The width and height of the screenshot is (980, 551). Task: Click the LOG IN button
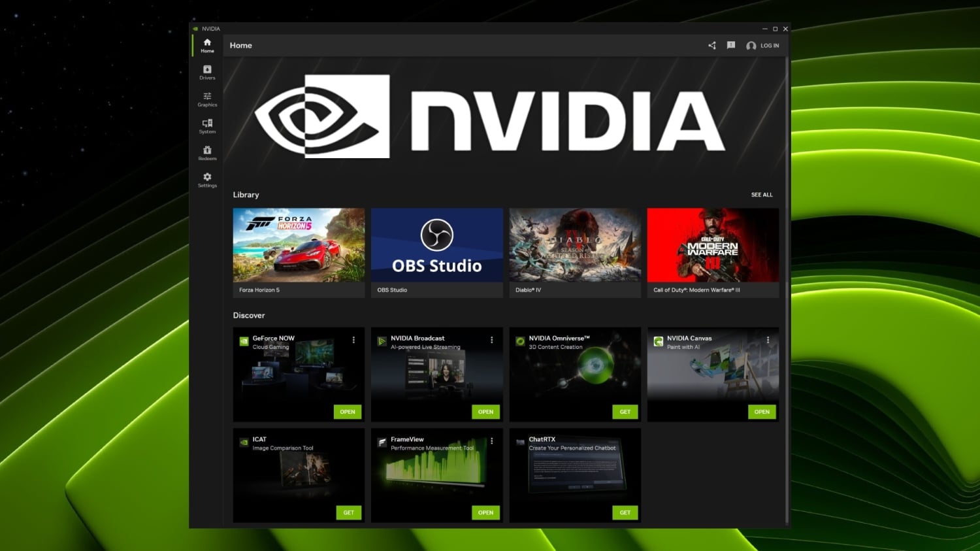pyautogui.click(x=763, y=46)
